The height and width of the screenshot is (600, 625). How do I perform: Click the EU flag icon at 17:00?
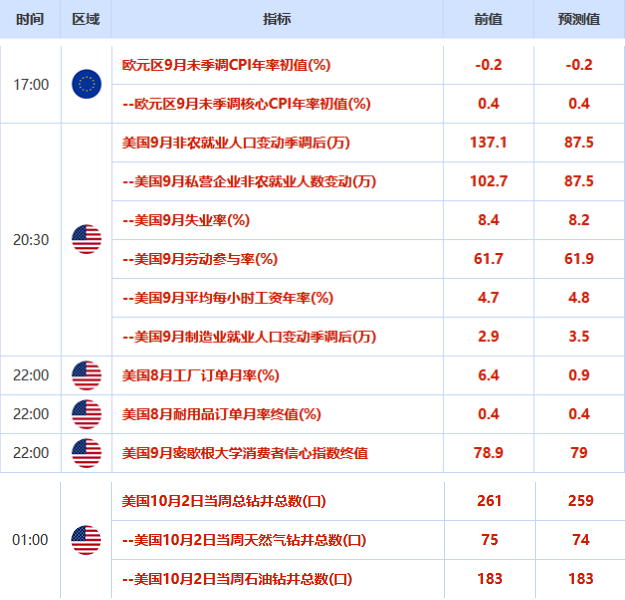click(x=86, y=84)
